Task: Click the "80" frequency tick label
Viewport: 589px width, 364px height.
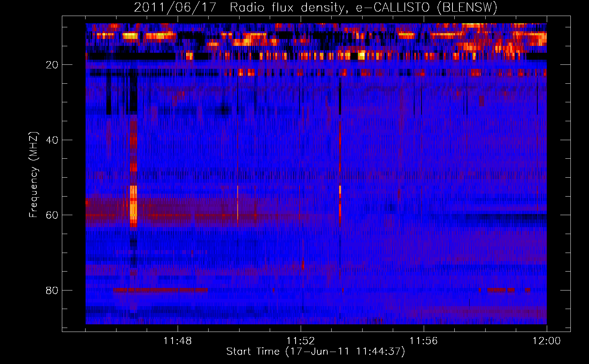Action: coord(52,290)
